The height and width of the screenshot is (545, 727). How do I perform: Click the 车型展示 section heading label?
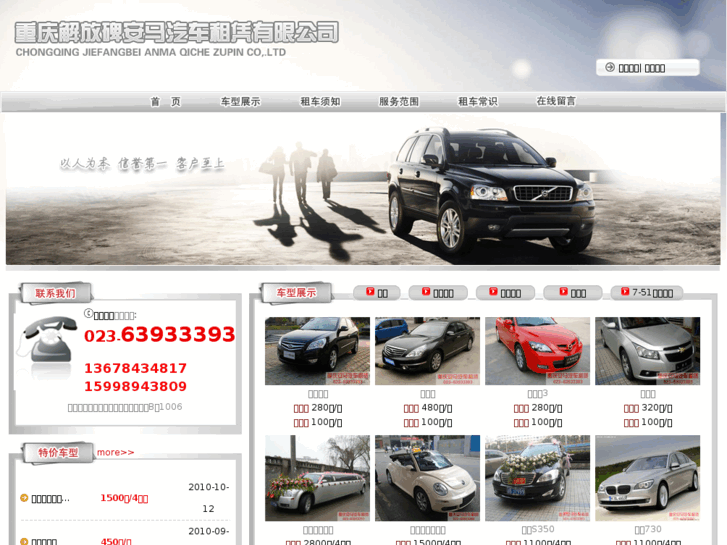point(296,293)
